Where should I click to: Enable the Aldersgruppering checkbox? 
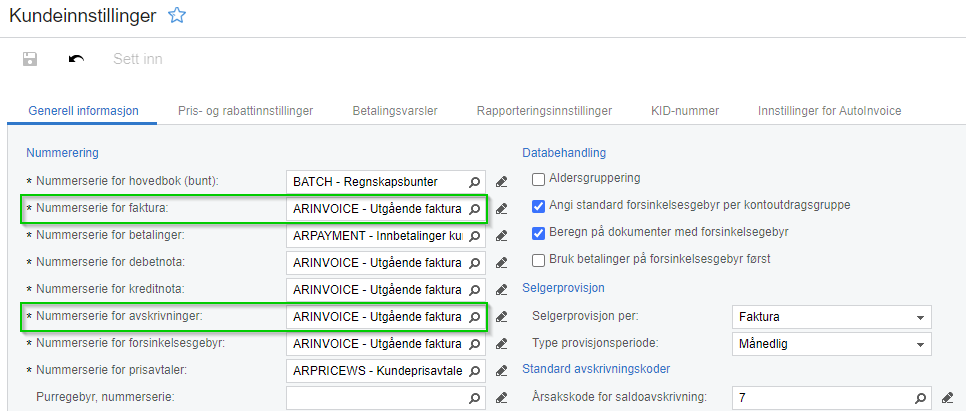point(538,179)
